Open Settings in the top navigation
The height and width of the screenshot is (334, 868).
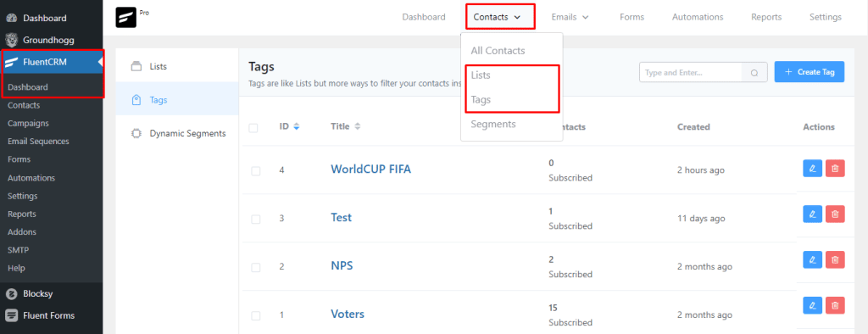(826, 17)
